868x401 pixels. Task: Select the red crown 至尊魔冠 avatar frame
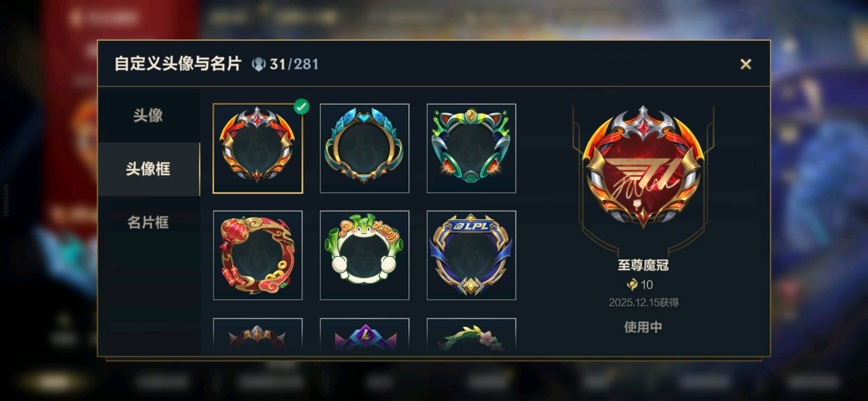[x=258, y=149]
